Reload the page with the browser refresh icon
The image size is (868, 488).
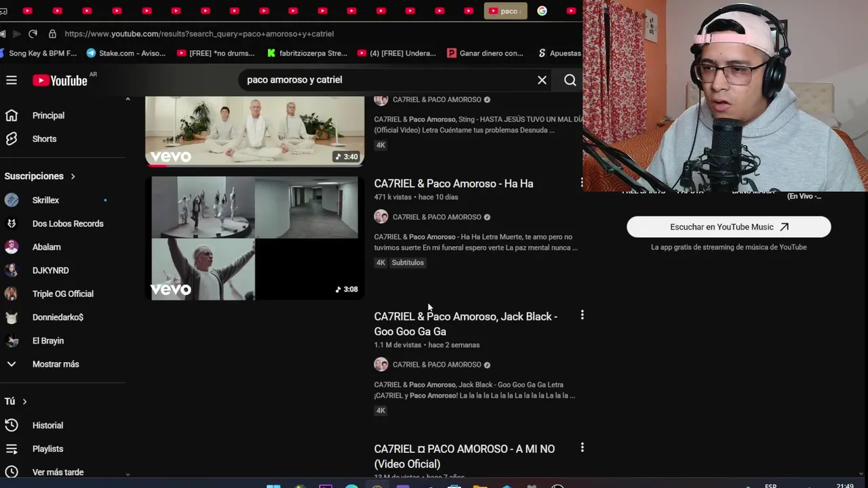[x=33, y=33]
